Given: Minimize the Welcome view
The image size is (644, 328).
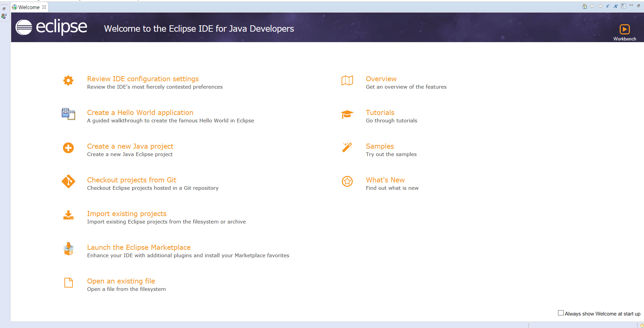Looking at the screenshot, I should (x=631, y=5).
